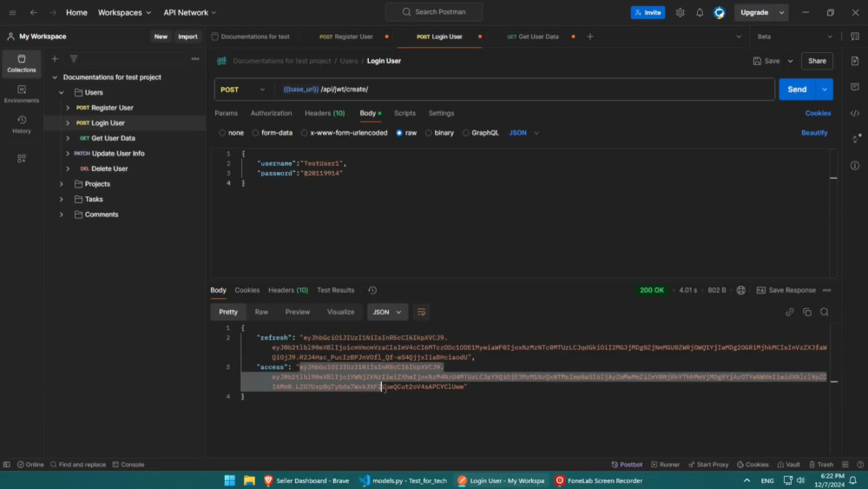Open the request info icon
The image size is (868, 489).
(855, 166)
